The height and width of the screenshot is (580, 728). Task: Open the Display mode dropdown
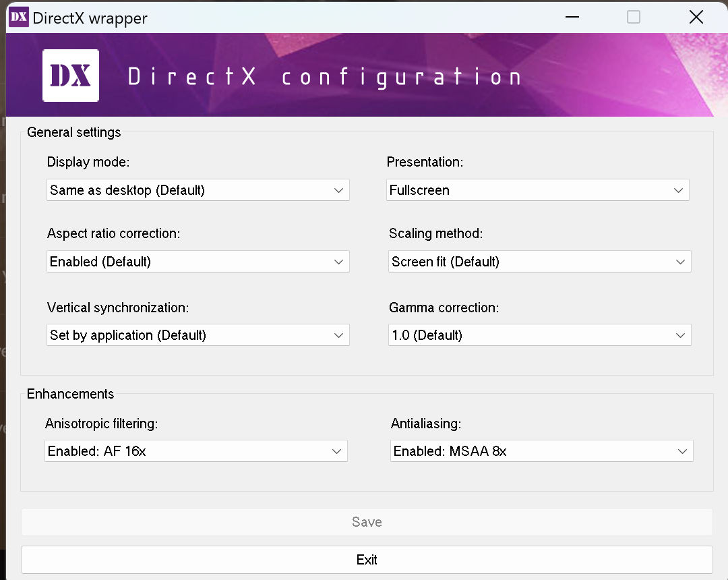(198, 190)
